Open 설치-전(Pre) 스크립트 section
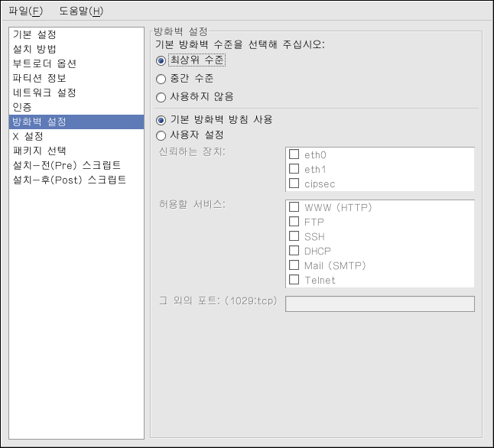This screenshot has height=448, width=494. click(67, 165)
